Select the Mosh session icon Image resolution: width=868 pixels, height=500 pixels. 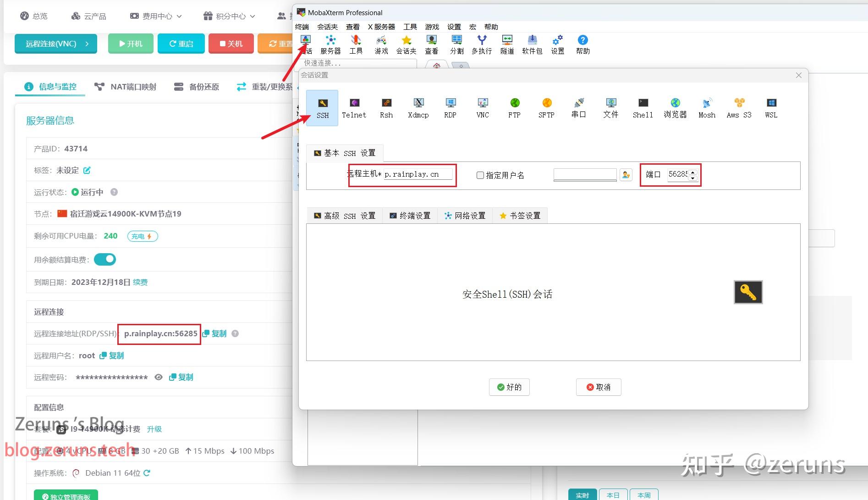click(x=707, y=108)
